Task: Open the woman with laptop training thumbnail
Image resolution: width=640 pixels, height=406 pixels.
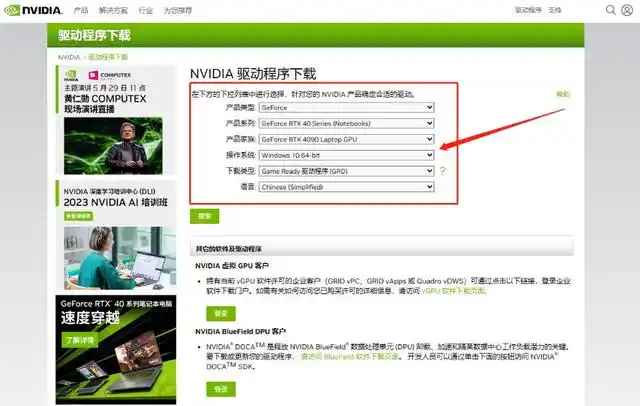Action: pos(120,258)
